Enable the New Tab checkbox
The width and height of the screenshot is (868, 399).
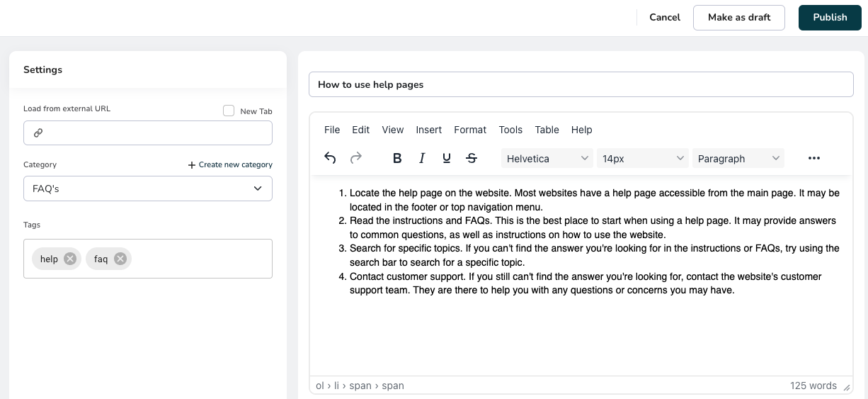(229, 111)
